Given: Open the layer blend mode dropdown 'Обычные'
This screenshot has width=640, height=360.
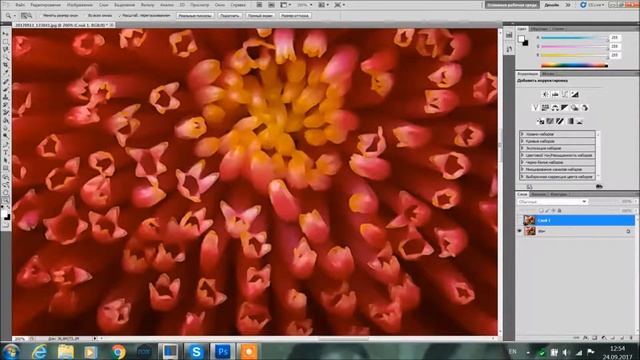Looking at the screenshot, I should click(x=552, y=202).
